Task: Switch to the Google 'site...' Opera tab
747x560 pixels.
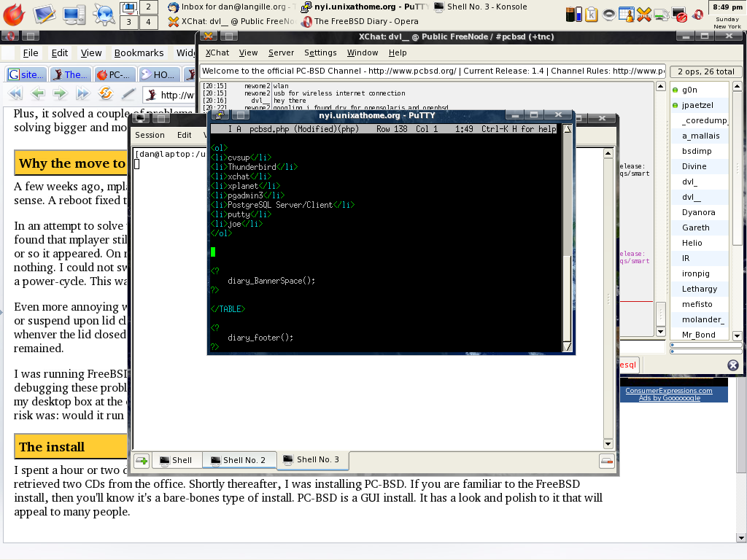Action: [26, 74]
